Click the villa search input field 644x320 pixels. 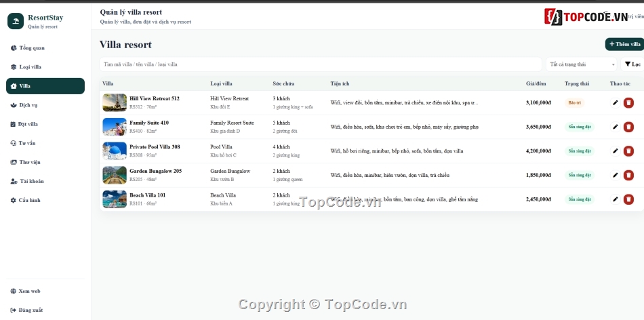tap(321, 64)
